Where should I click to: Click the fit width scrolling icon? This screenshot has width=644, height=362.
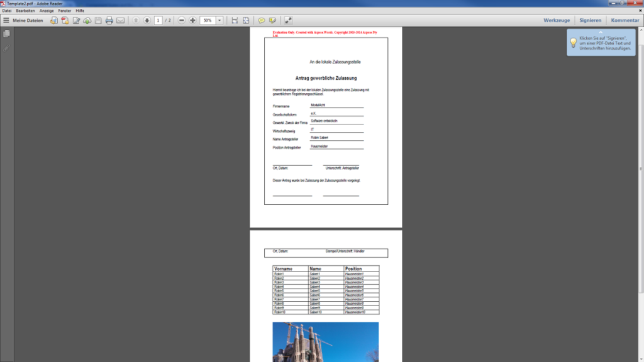point(235,20)
